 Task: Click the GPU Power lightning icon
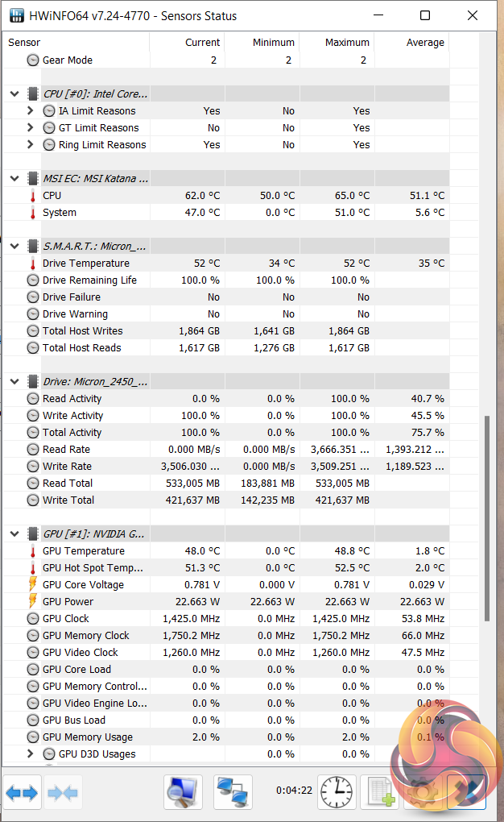click(x=33, y=602)
